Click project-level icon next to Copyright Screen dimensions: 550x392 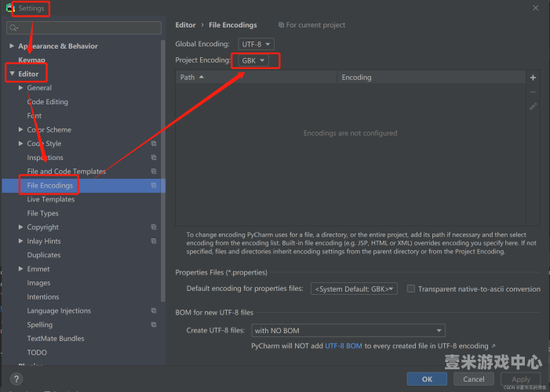click(154, 227)
